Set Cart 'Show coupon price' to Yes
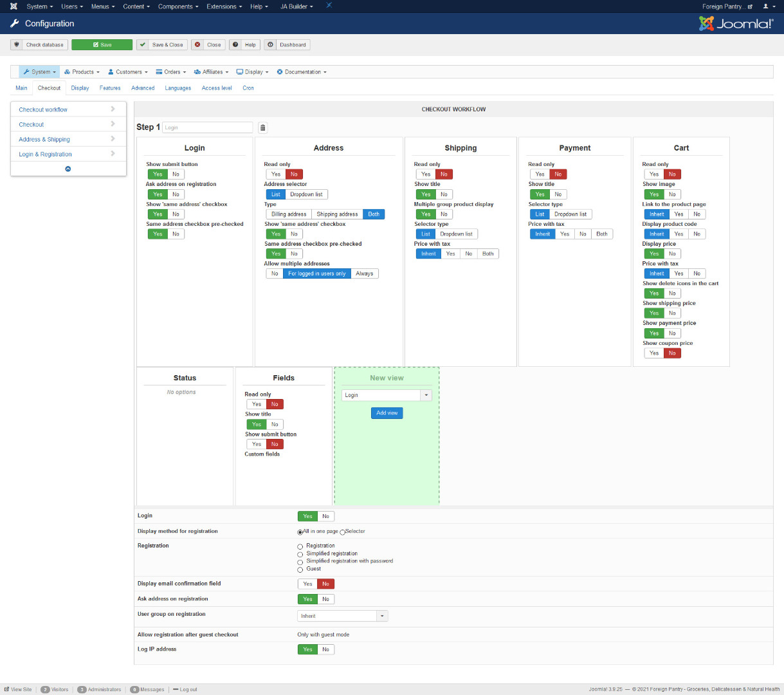This screenshot has height=695, width=784. [x=653, y=353]
